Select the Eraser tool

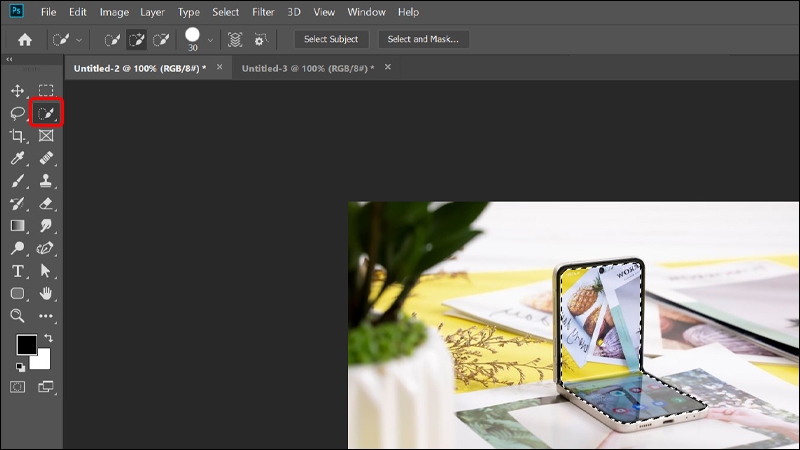46,203
